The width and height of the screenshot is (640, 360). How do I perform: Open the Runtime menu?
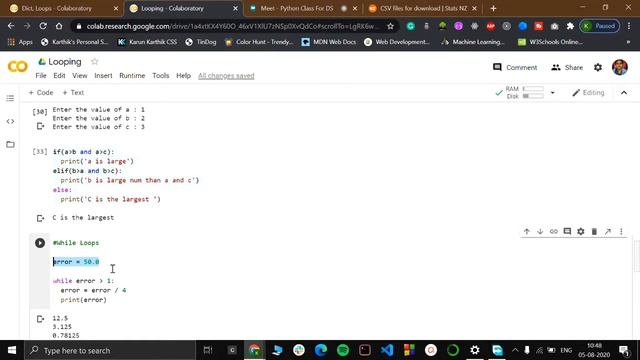(132, 76)
